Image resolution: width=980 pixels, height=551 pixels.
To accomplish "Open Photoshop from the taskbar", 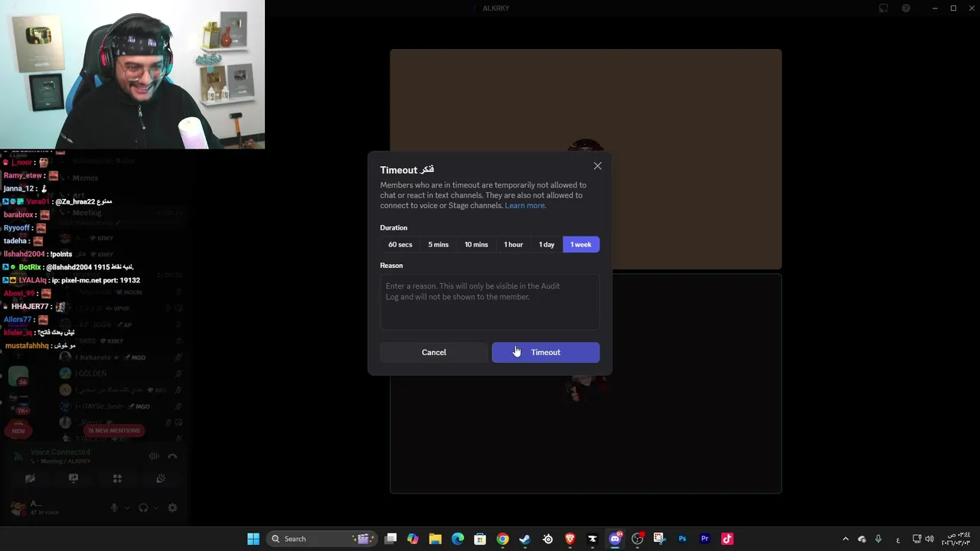I will [x=682, y=539].
